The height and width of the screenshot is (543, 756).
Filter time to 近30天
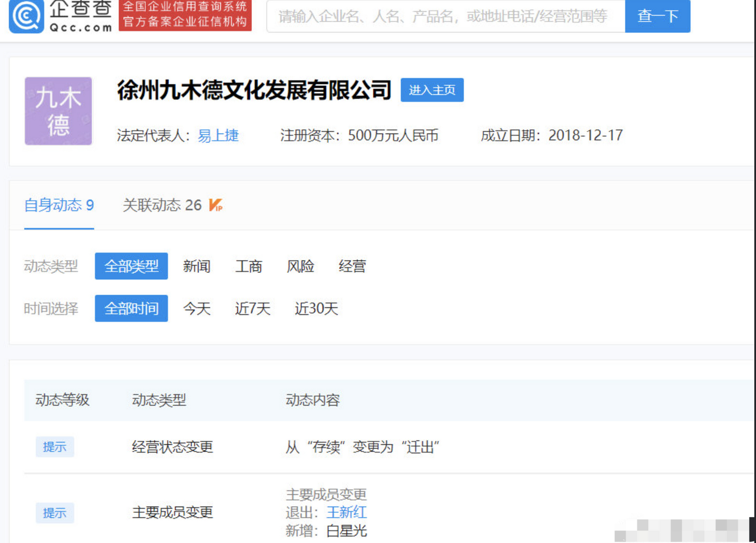(316, 308)
